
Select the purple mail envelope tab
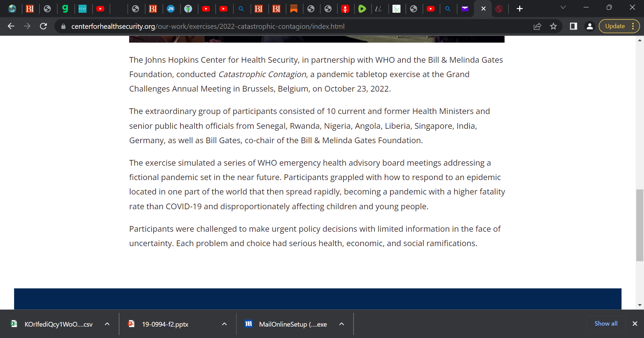[465, 9]
